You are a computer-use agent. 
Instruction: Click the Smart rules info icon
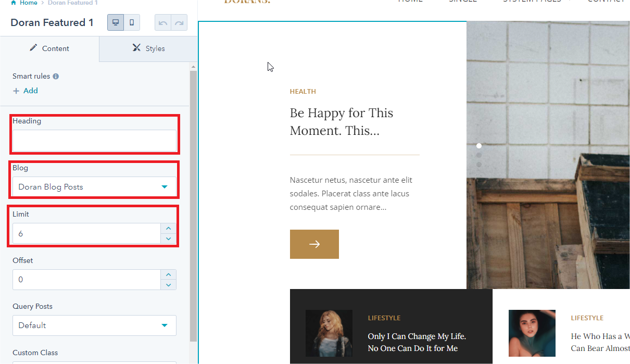coord(56,77)
